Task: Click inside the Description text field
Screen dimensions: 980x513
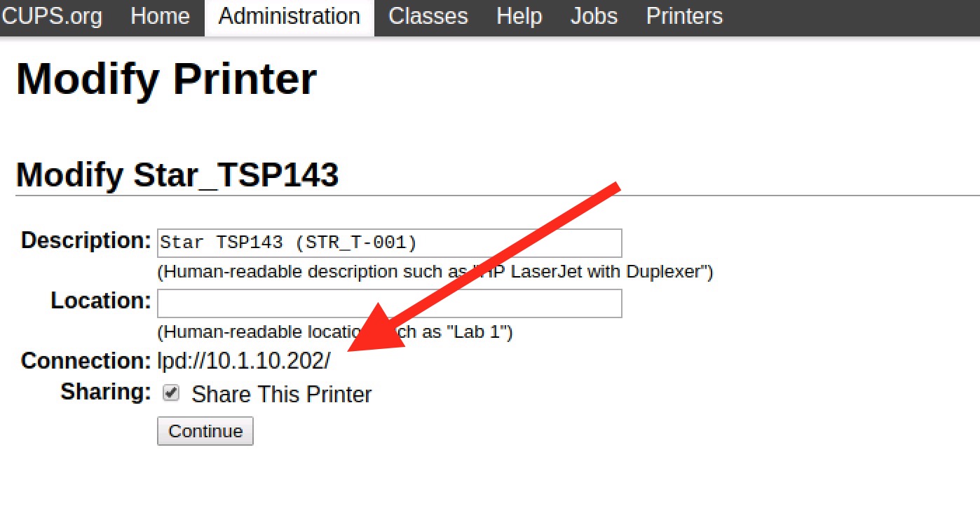Action: (389, 242)
